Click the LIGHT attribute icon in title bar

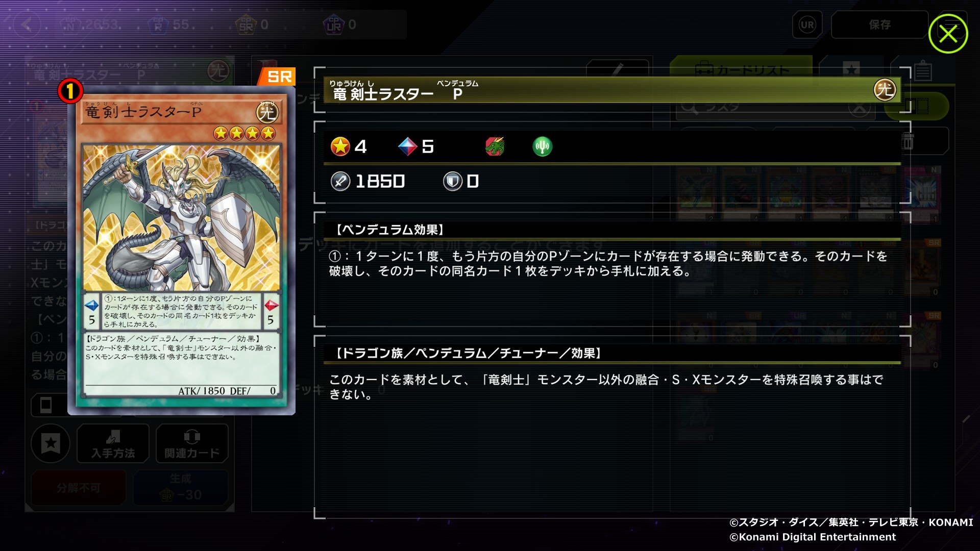pyautogui.click(x=885, y=90)
